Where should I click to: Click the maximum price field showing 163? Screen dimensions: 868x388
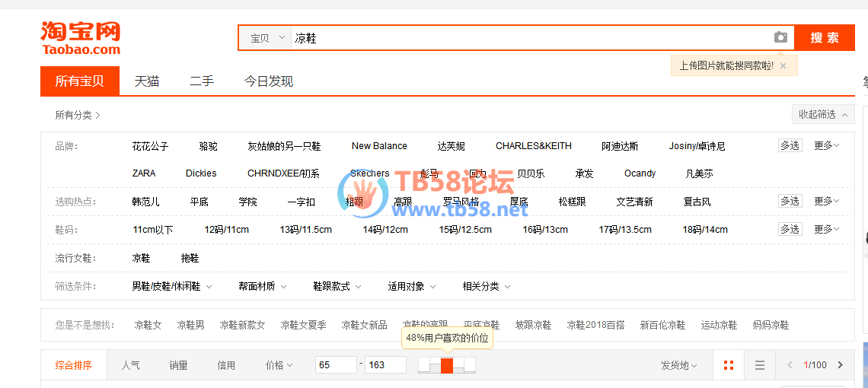click(x=386, y=364)
